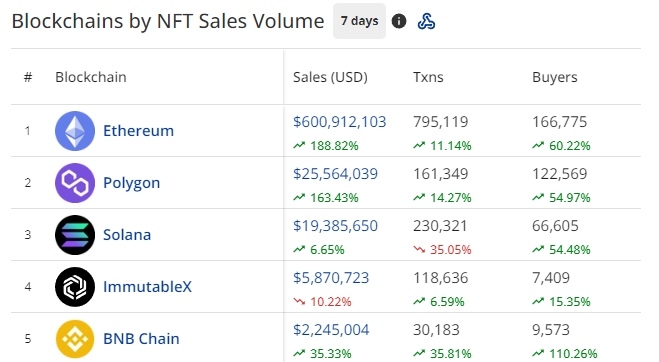The height and width of the screenshot is (362, 659).
Task: Open the 7 days period selector
Action: pyautogui.click(x=359, y=21)
